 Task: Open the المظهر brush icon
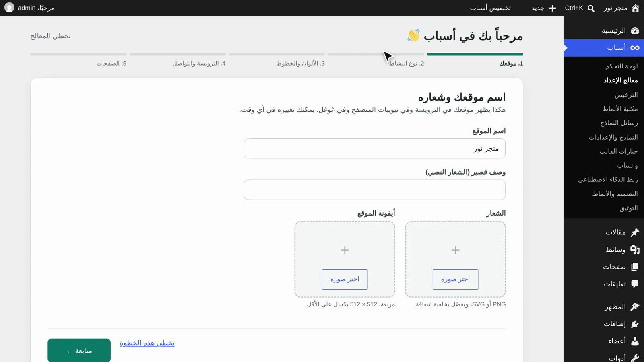[635, 307]
